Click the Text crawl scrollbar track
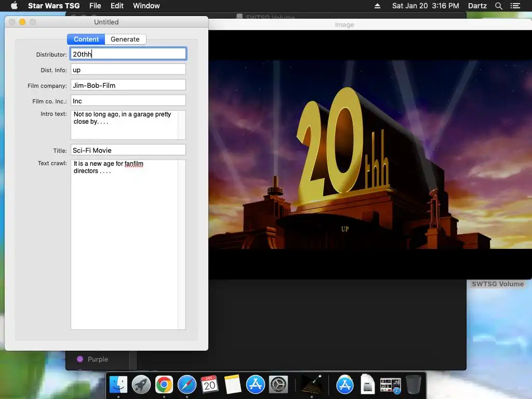Viewport: 532px width, 399px height. (182, 244)
